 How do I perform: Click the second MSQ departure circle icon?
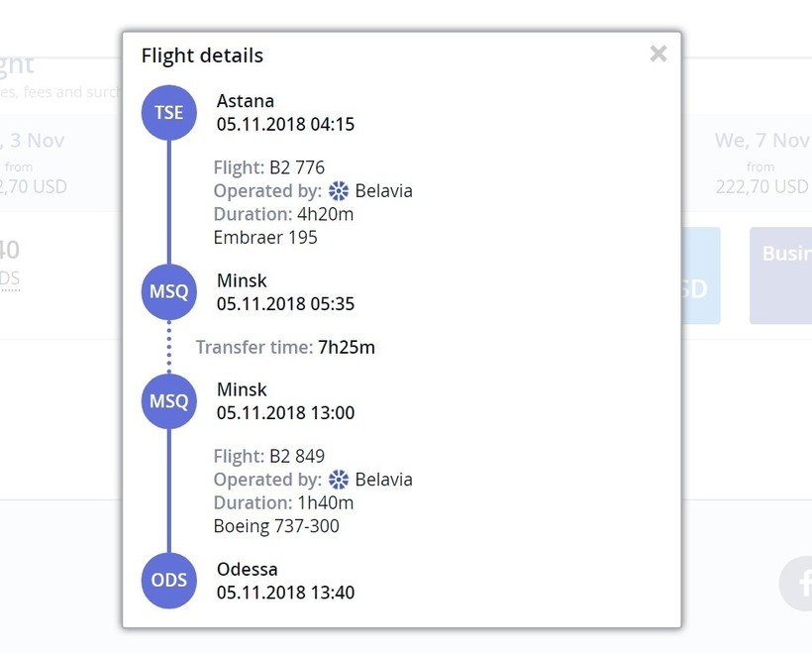coord(168,401)
